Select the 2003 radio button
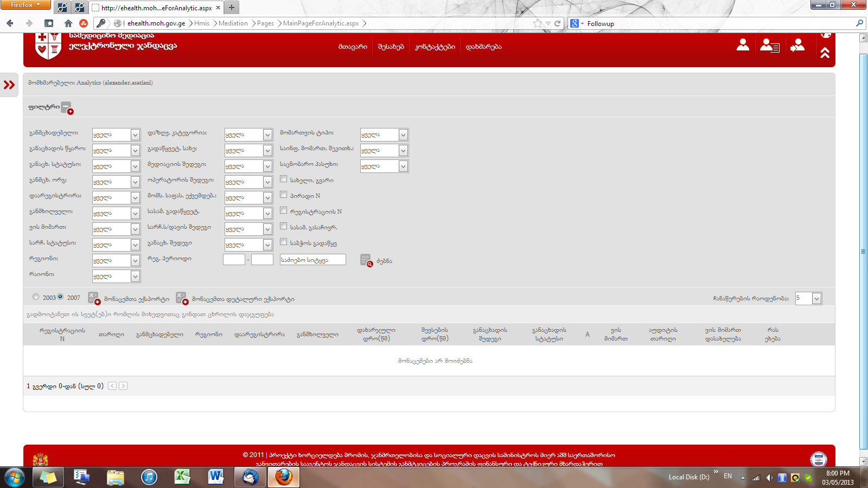 [36, 297]
